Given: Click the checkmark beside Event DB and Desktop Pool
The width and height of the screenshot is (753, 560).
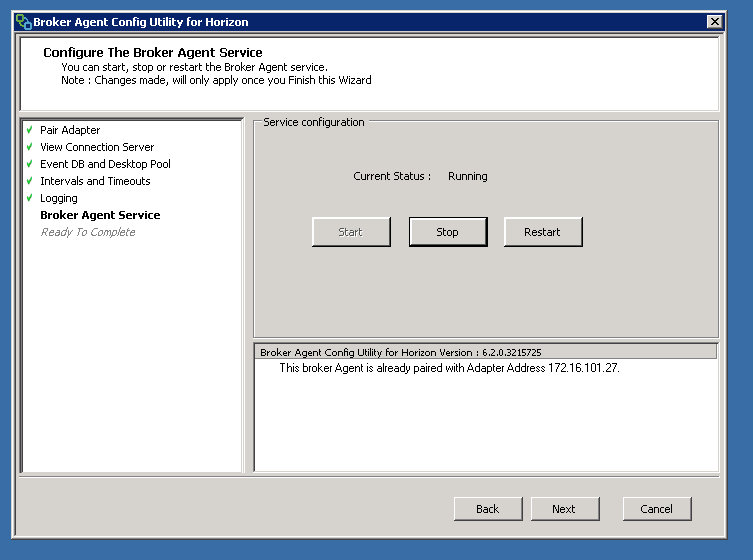Looking at the screenshot, I should click(30, 164).
